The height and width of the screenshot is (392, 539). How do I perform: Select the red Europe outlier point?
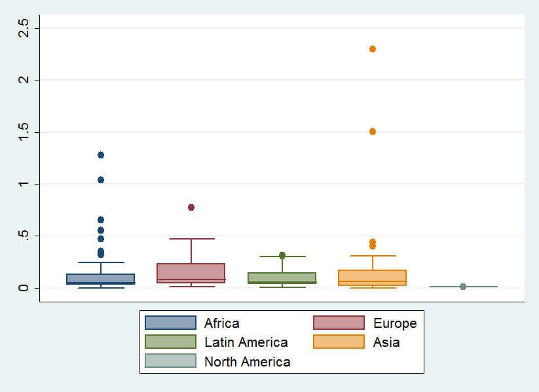click(x=191, y=207)
